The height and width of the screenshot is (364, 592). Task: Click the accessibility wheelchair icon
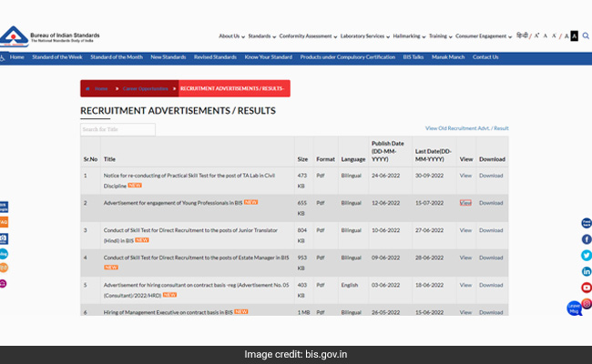(4, 57)
